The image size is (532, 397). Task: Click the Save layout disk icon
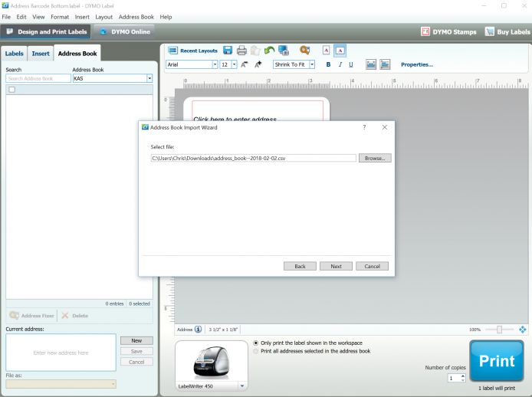(x=228, y=51)
